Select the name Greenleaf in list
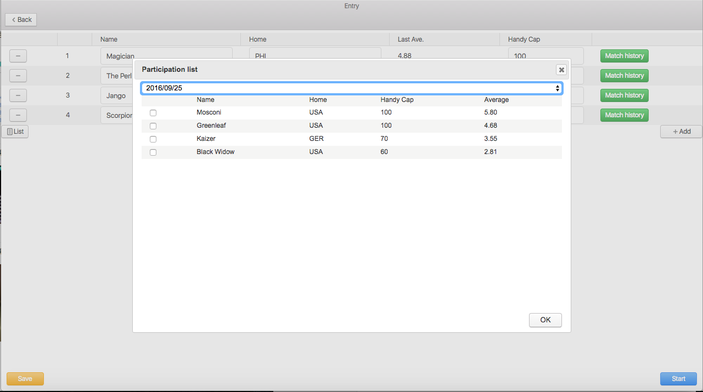This screenshot has height=392, width=703. 211,126
